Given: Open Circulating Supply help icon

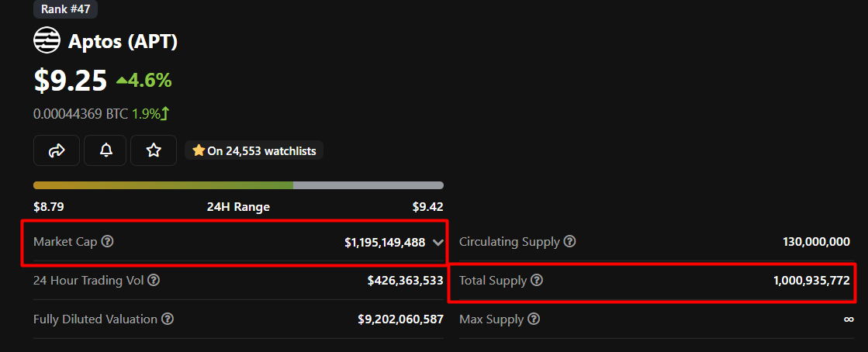Looking at the screenshot, I should pyautogui.click(x=569, y=242).
